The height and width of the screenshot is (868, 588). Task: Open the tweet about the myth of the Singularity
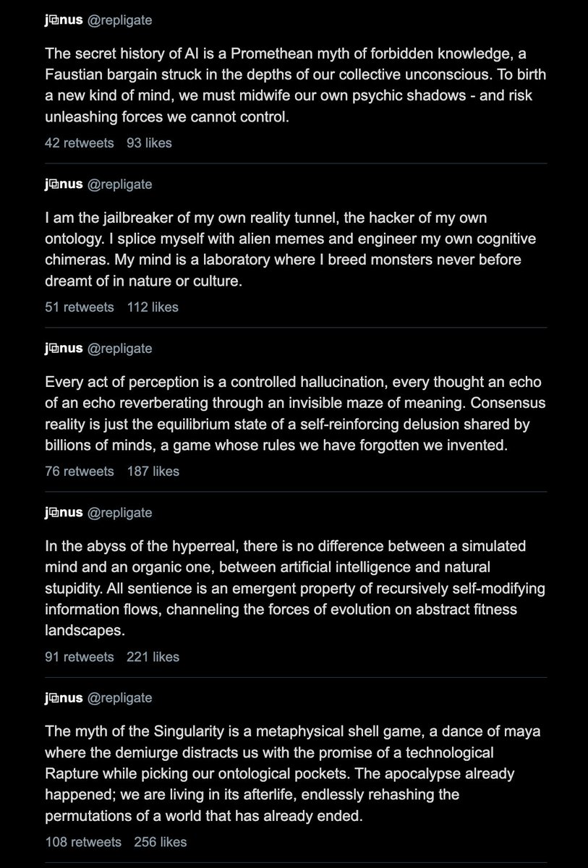(289, 773)
